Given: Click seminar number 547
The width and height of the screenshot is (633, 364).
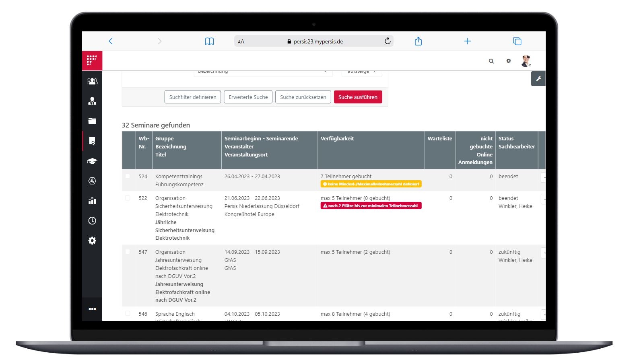Looking at the screenshot, I should click(x=143, y=252).
